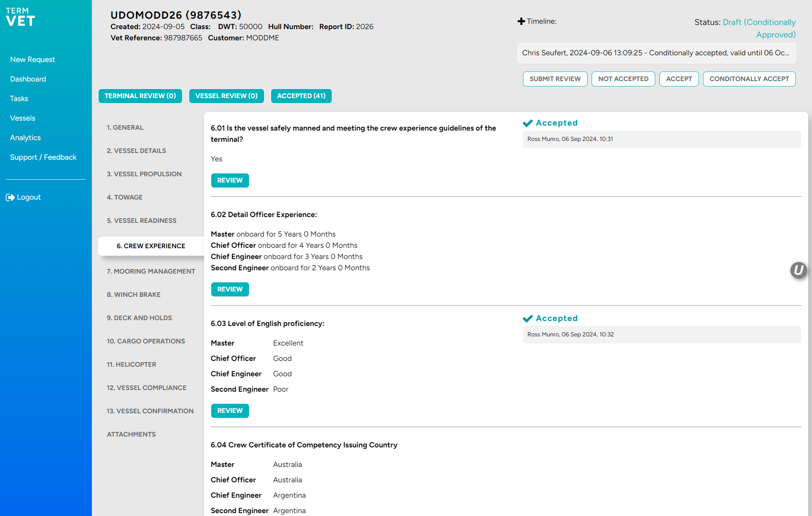The height and width of the screenshot is (516, 812).
Task: Click Second Engineer 'Poor' proficiency value
Action: tap(281, 389)
